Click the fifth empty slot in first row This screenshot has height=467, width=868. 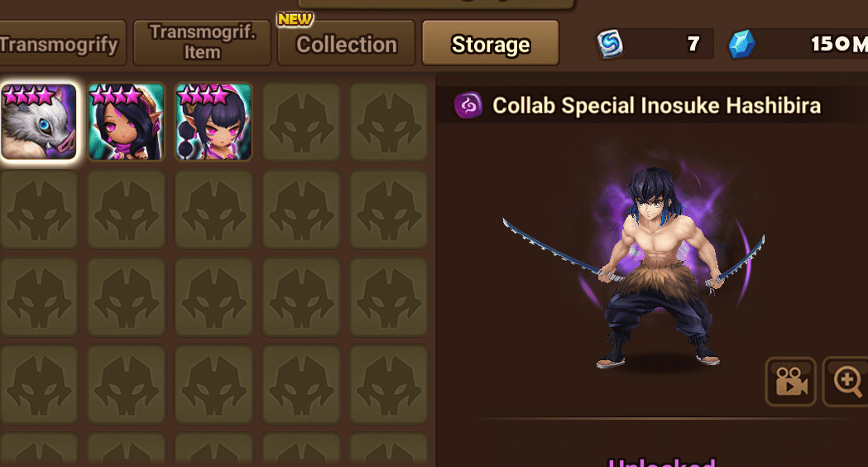[x=389, y=122]
